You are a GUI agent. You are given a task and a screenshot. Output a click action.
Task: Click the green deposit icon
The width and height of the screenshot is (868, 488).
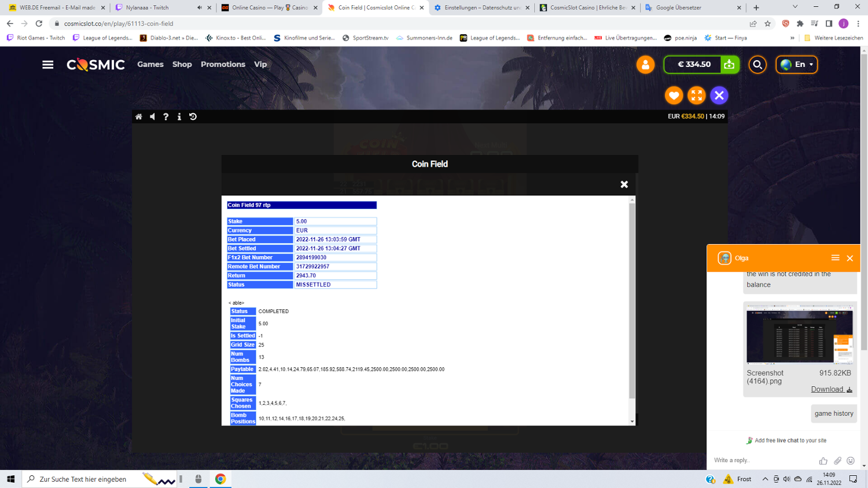pos(729,65)
